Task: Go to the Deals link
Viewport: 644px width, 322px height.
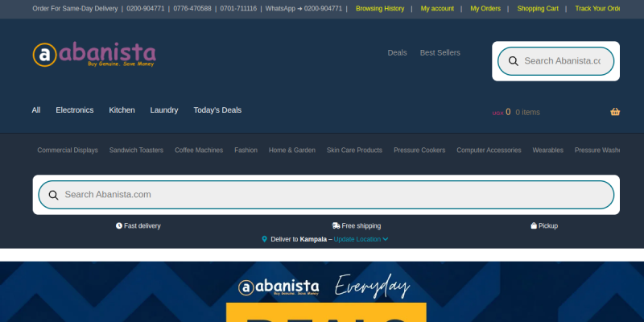Action: (x=397, y=52)
